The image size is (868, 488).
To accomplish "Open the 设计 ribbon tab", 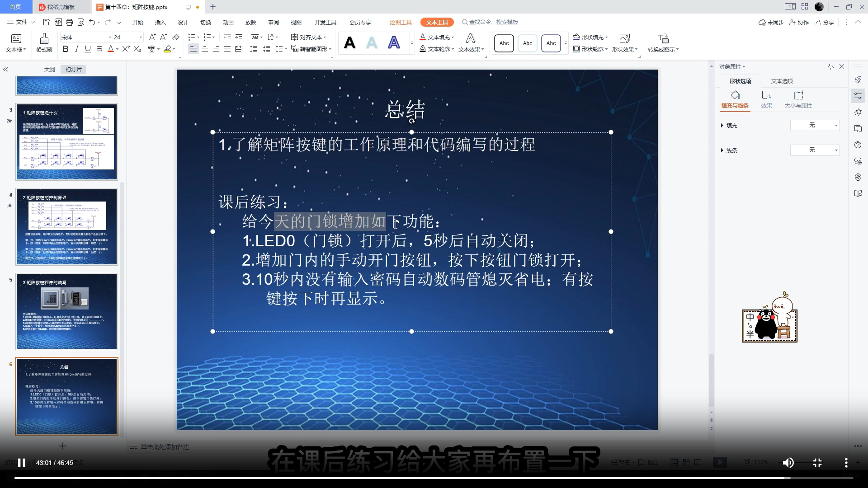I will (183, 22).
